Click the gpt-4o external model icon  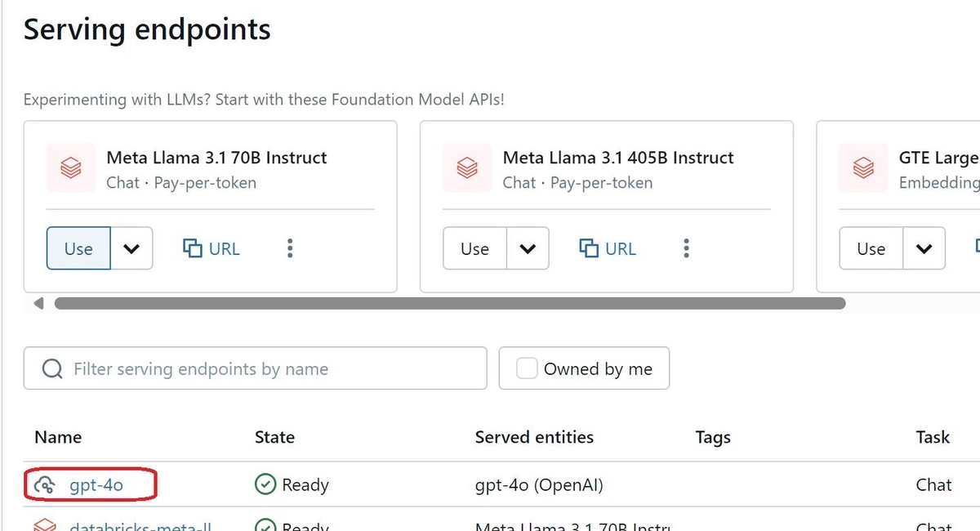click(47, 484)
